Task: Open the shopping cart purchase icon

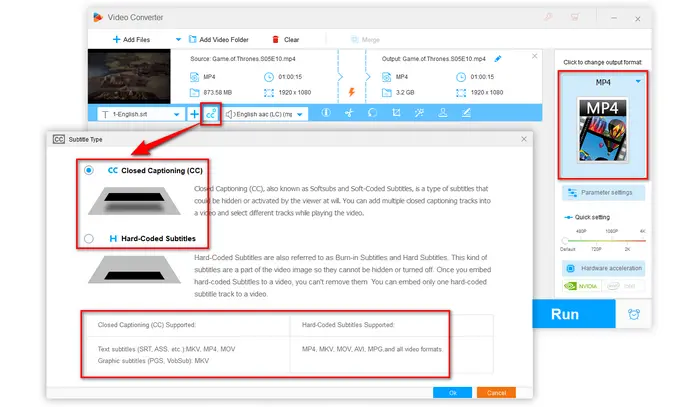Action: 575,17
